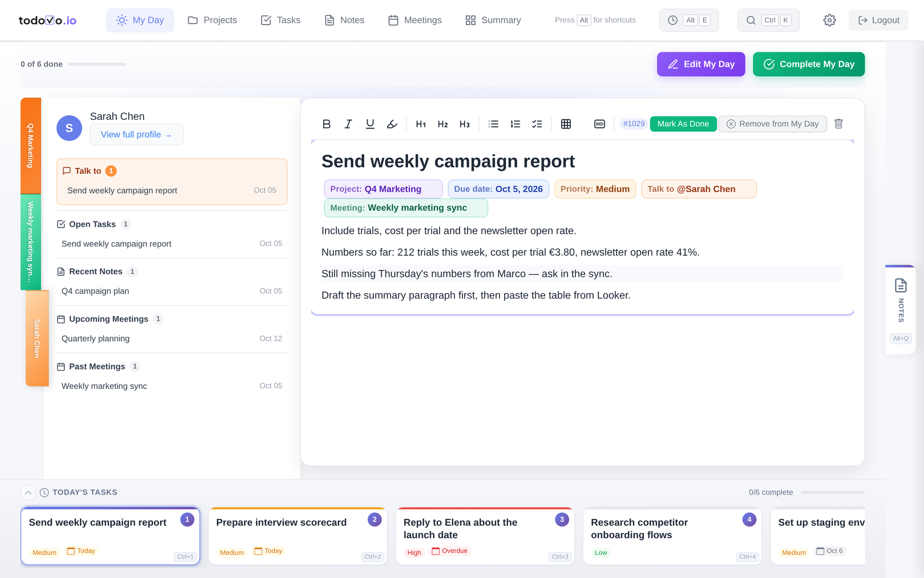Open Research competitor onboarding flows card

click(672, 536)
